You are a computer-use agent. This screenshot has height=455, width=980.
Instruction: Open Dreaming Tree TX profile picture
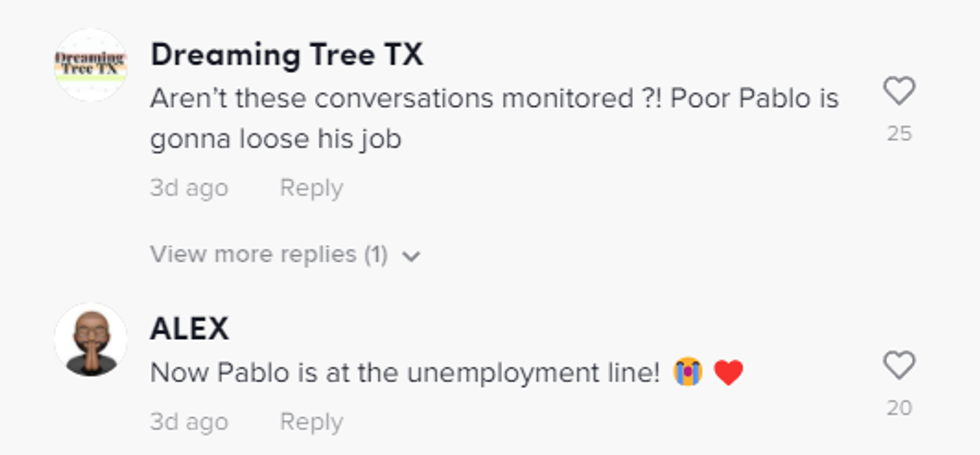tap(90, 65)
